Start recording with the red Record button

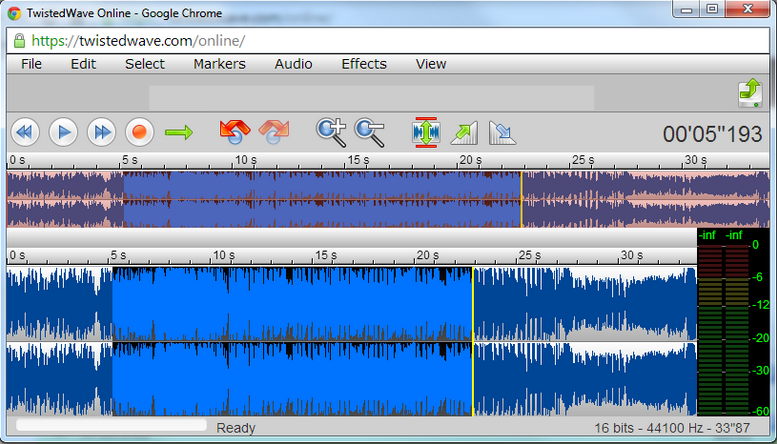[x=140, y=132]
